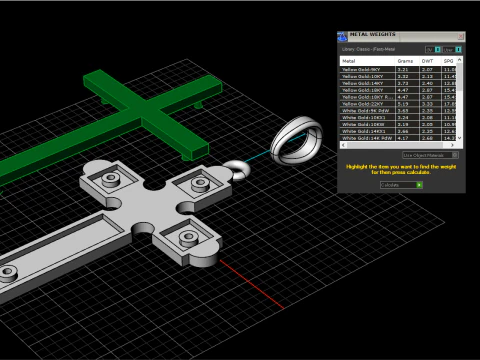This screenshot has height=360, width=480.
Task: Click the green cross object in viewport
Action: (x=143, y=110)
